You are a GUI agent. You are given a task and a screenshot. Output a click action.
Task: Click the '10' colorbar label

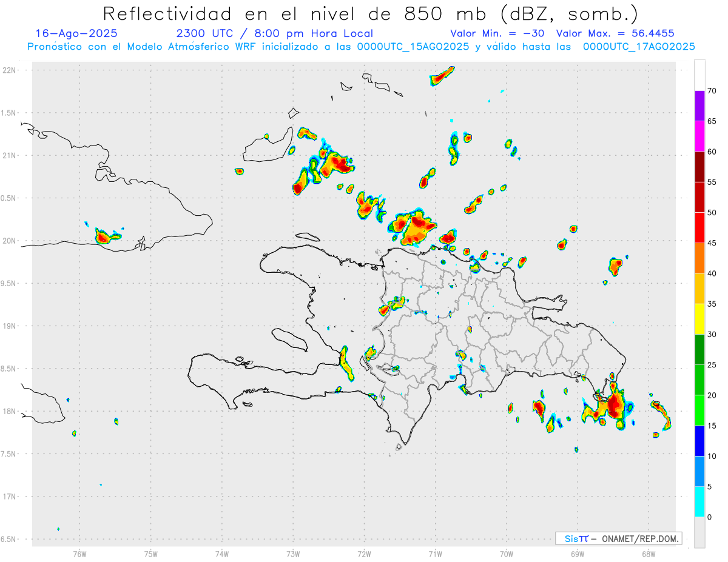pos(712,457)
